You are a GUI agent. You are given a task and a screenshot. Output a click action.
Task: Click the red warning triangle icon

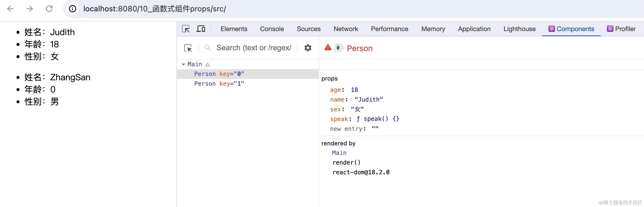(328, 48)
